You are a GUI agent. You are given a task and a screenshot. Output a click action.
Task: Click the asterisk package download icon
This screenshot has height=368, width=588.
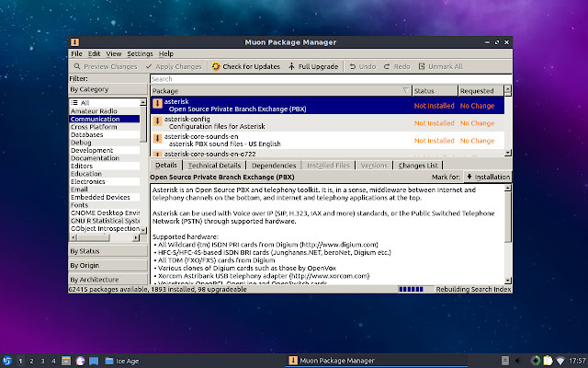(157, 103)
